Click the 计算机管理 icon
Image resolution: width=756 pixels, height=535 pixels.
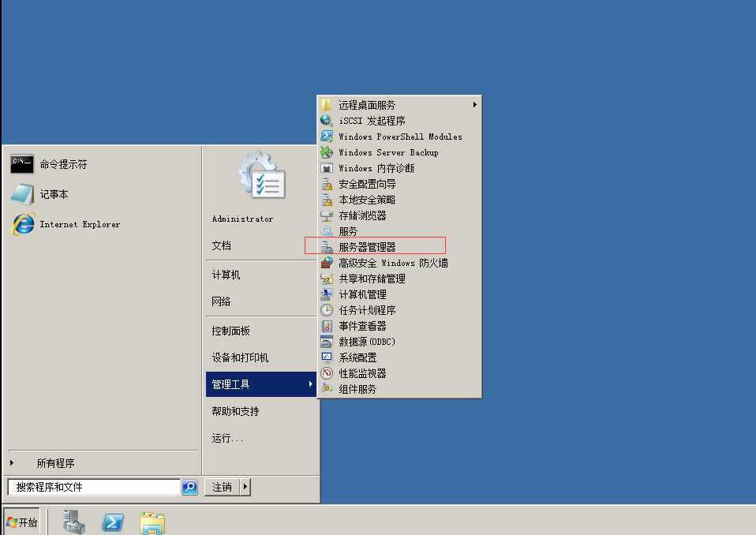point(327,294)
